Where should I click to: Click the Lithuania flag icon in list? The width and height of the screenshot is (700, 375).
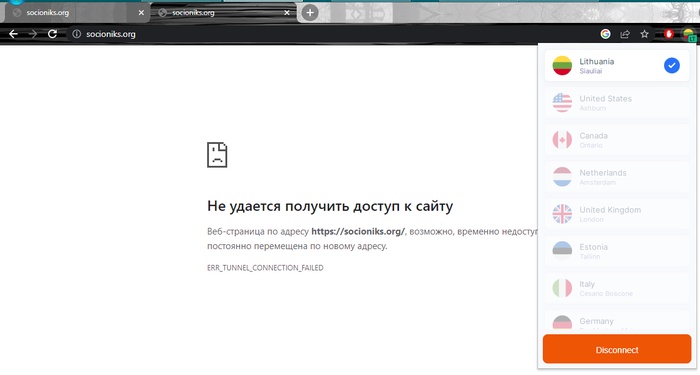(x=562, y=66)
